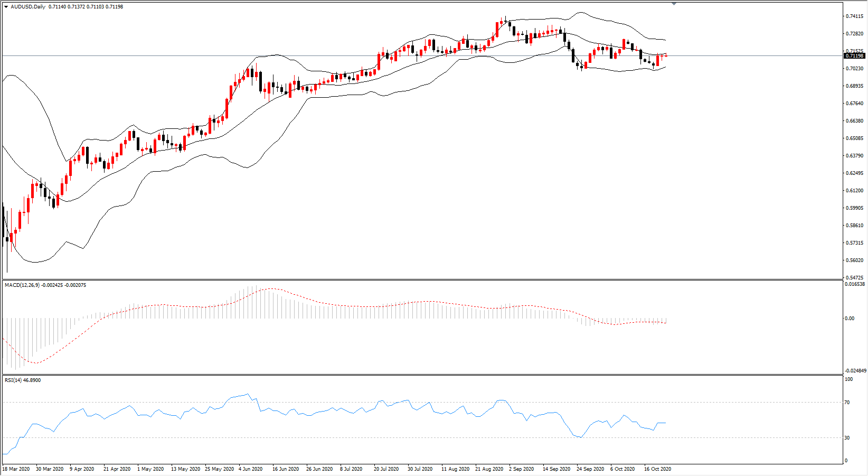Click the 30 Mar 2020 date label

(50, 469)
